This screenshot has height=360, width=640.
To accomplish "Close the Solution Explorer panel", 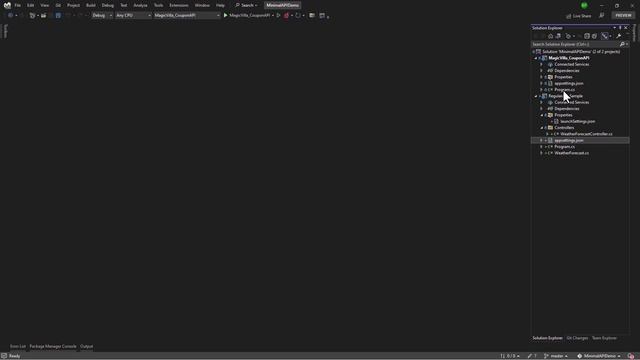I will tap(626, 28).
